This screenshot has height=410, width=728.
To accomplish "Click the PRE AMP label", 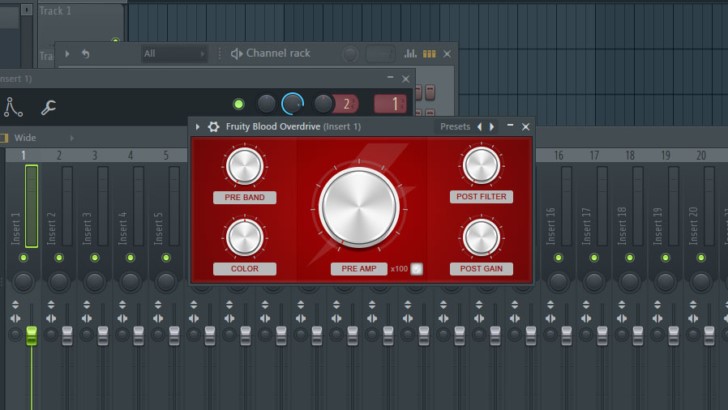I will tap(359, 269).
